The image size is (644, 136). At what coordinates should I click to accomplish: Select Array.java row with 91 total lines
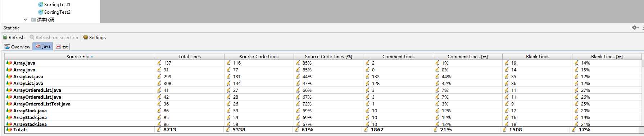coord(323,70)
